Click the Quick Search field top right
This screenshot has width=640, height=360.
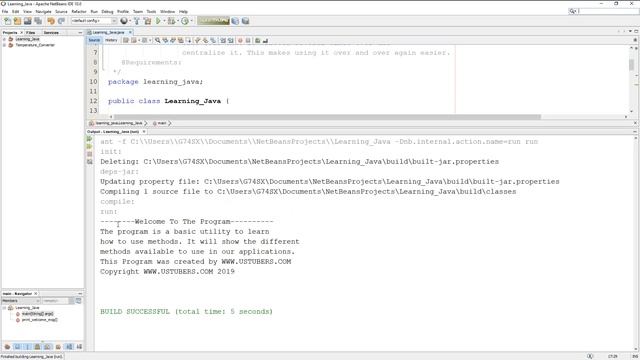(x=603, y=11)
